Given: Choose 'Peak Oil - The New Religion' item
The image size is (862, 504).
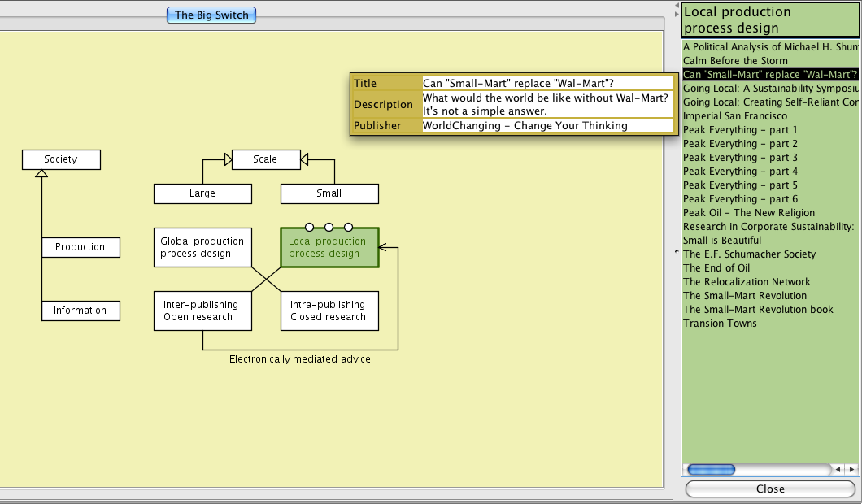Looking at the screenshot, I should point(748,213).
